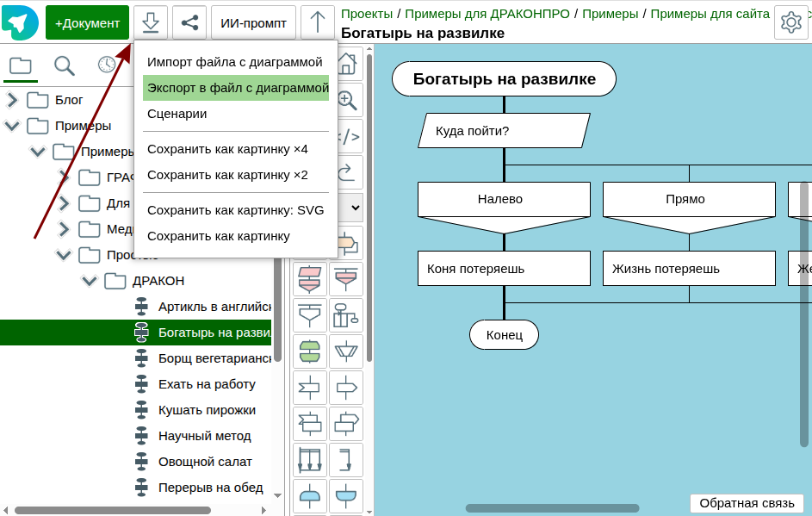Image resolution: width=812 pixels, height=516 pixels.
Task: Select the branch header funnel icon
Action: click(310, 315)
